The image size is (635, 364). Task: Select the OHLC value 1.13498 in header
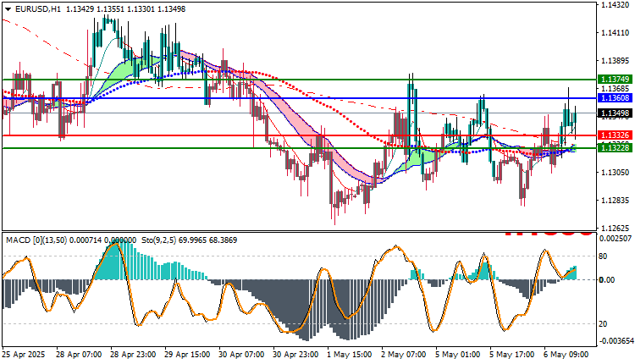pyautogui.click(x=171, y=9)
